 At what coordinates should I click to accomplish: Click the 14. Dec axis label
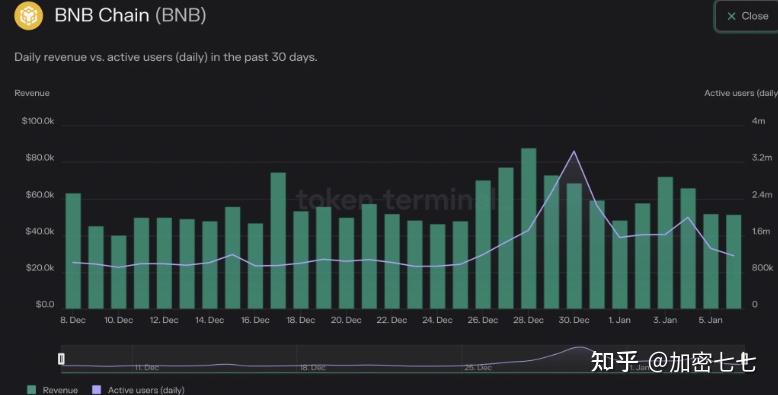tap(209, 320)
